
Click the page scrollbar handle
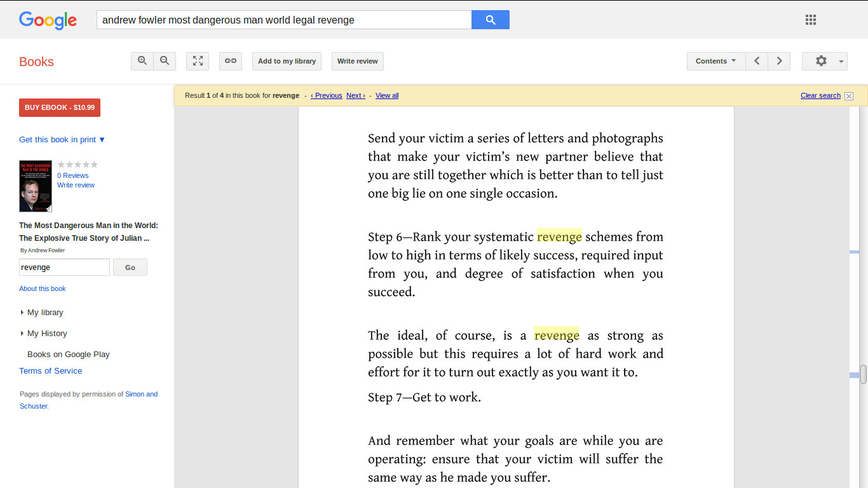pyautogui.click(x=863, y=374)
